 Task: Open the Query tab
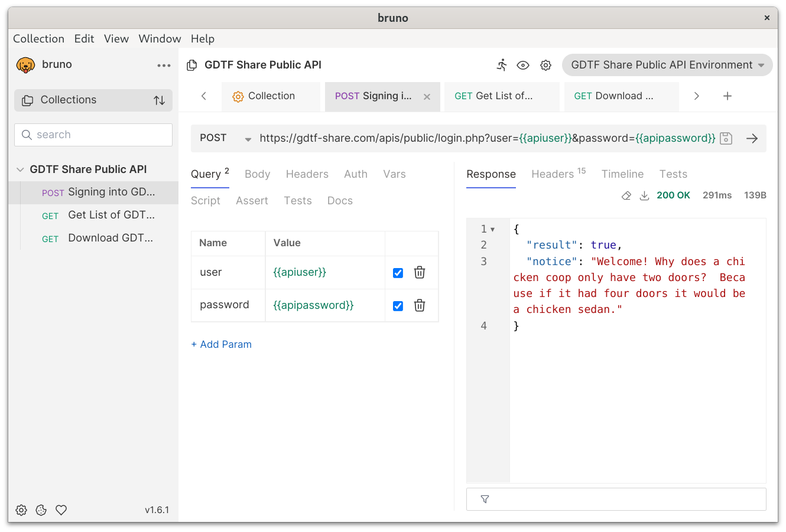[210, 174]
